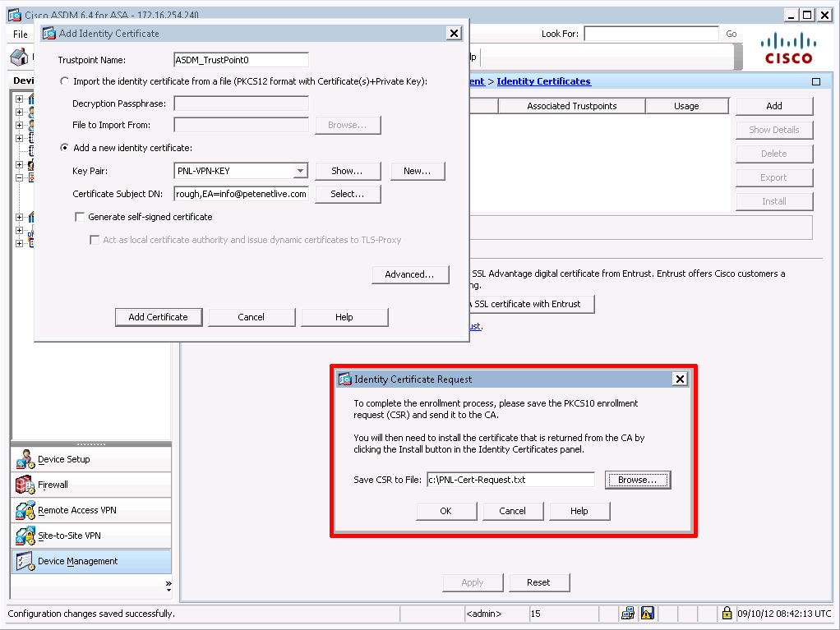Select Add a new identity certificate option
The height and width of the screenshot is (630, 840).
click(x=64, y=148)
